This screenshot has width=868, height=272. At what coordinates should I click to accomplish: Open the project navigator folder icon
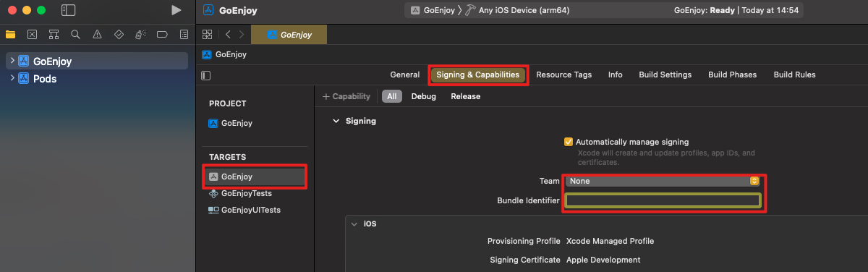(10, 34)
